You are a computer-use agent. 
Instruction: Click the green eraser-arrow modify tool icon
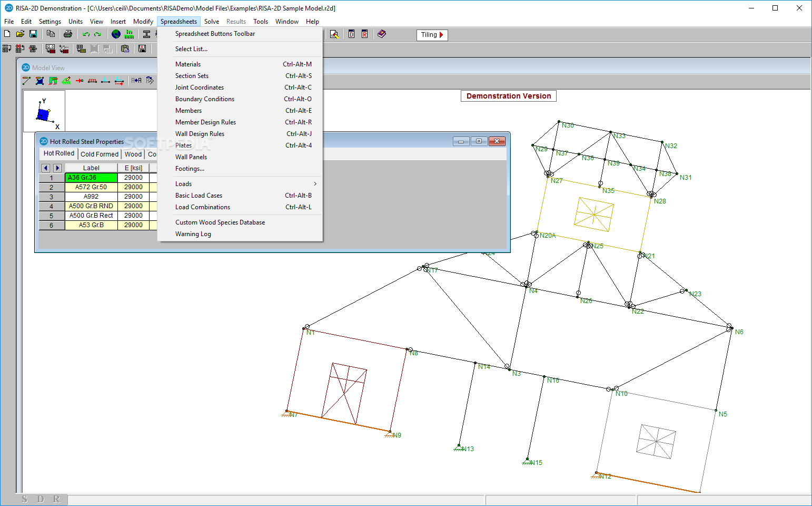[66, 81]
